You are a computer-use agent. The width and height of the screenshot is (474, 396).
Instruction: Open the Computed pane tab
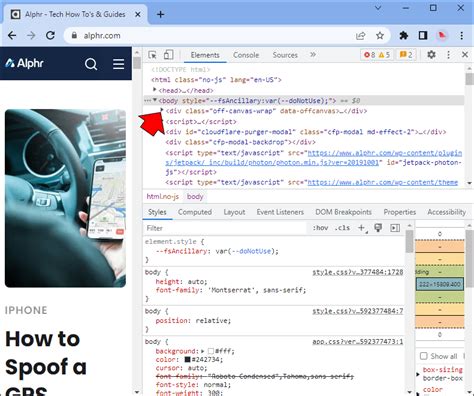click(x=195, y=212)
